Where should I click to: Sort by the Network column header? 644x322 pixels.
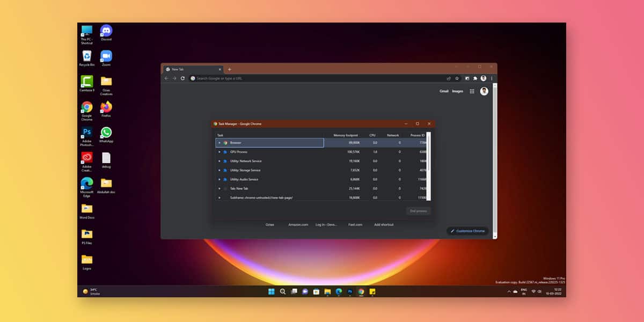click(x=392, y=135)
